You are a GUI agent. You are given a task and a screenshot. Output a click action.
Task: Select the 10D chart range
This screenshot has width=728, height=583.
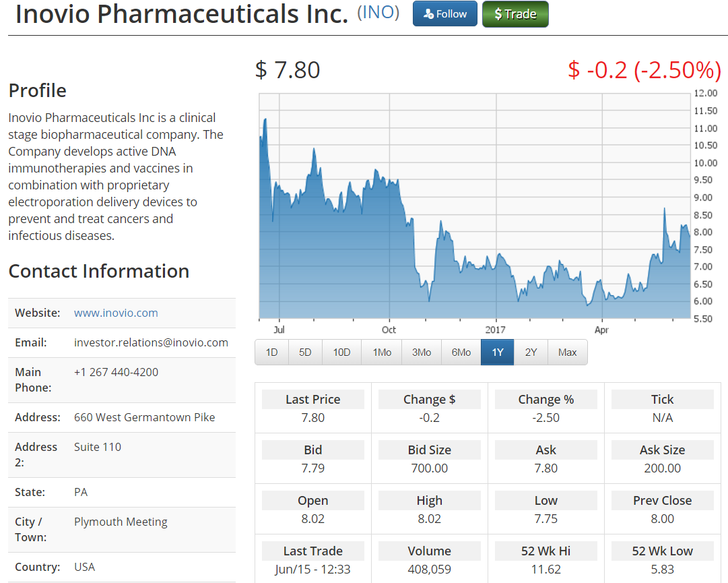click(341, 352)
